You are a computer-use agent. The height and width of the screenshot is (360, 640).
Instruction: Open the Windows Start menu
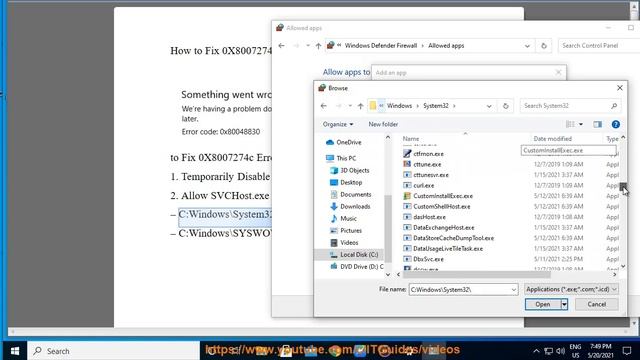point(15,351)
